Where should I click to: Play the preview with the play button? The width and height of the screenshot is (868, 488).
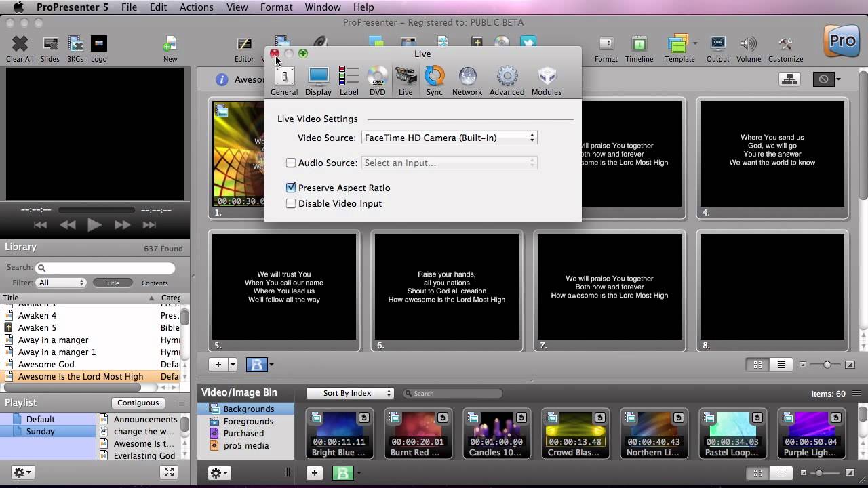tap(94, 225)
